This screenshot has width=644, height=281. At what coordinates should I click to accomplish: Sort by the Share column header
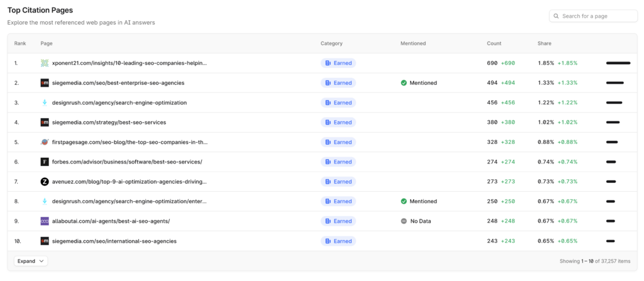[544, 43]
